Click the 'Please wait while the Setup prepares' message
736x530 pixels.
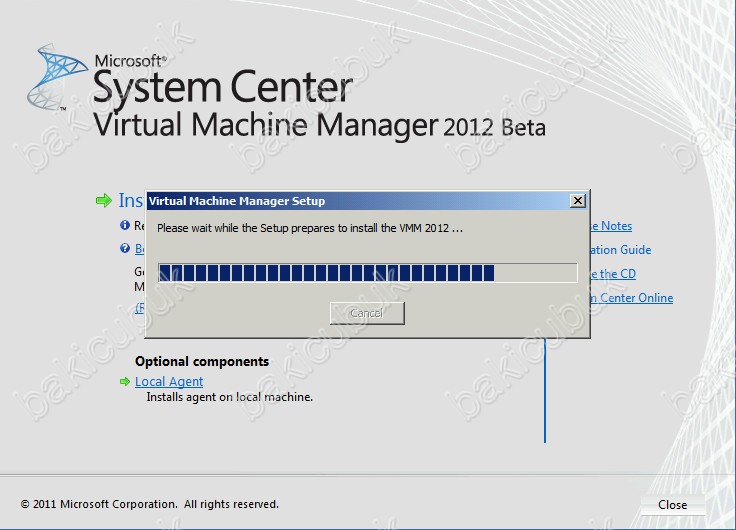pyautogui.click(x=310, y=228)
